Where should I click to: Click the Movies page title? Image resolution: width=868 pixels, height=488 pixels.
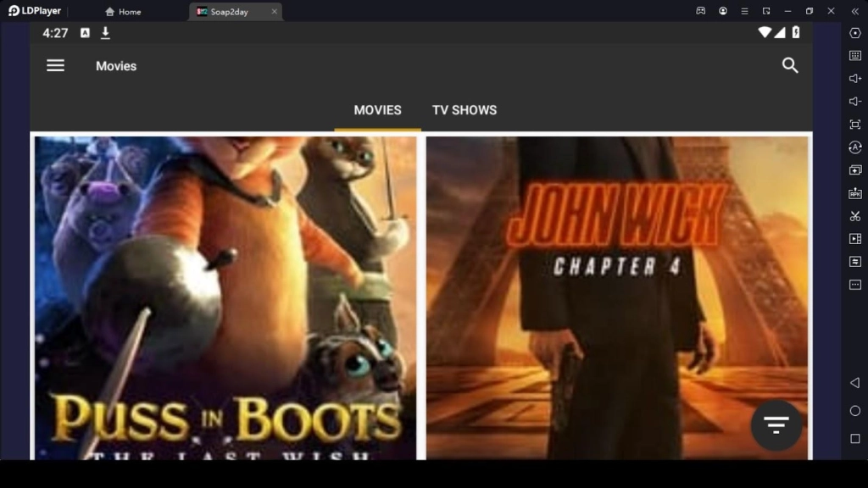click(116, 66)
